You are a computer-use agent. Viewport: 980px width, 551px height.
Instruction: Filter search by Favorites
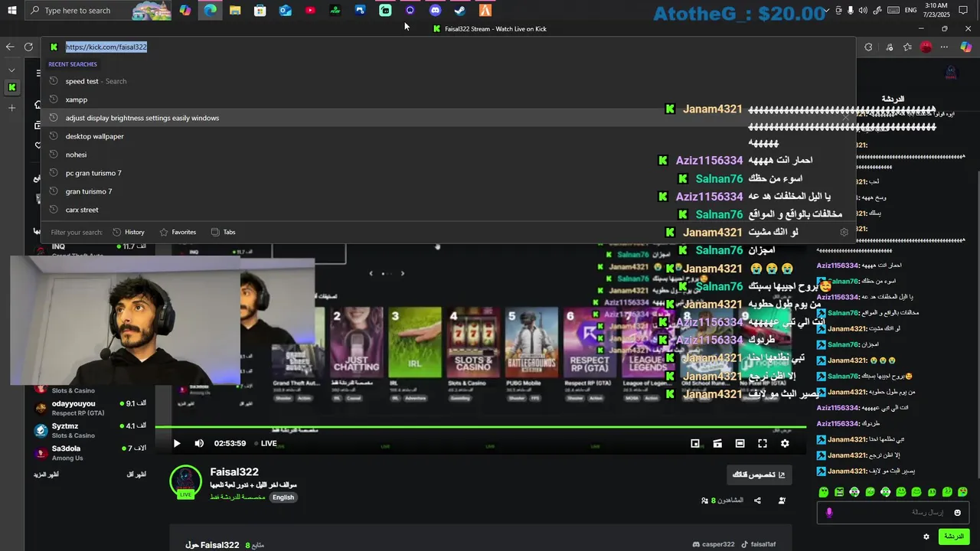[x=178, y=232]
